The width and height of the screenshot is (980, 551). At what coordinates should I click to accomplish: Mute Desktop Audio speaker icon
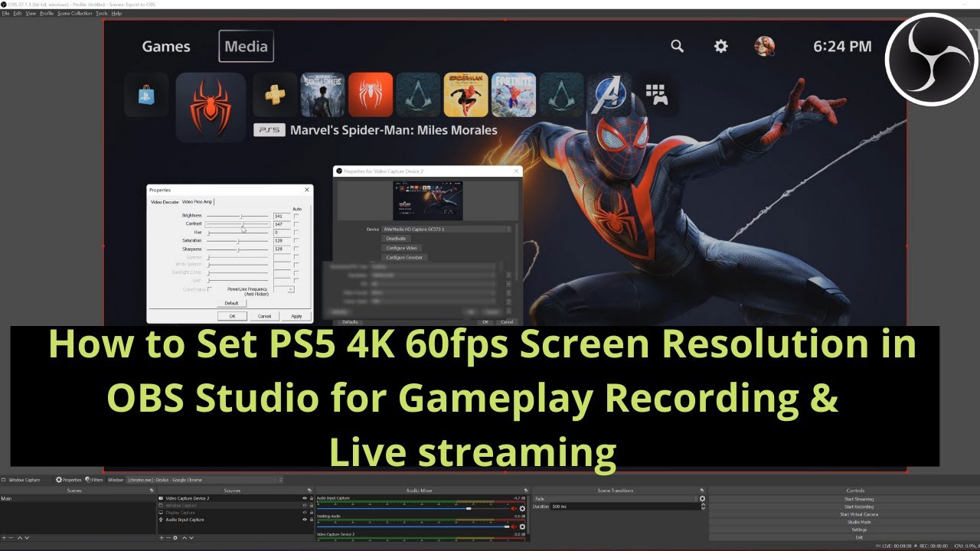point(514,527)
